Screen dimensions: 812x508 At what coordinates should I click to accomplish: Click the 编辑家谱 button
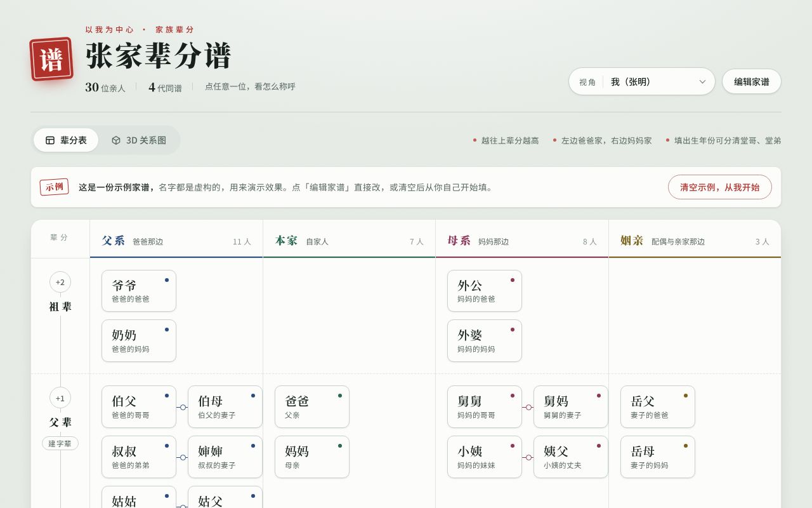click(752, 81)
